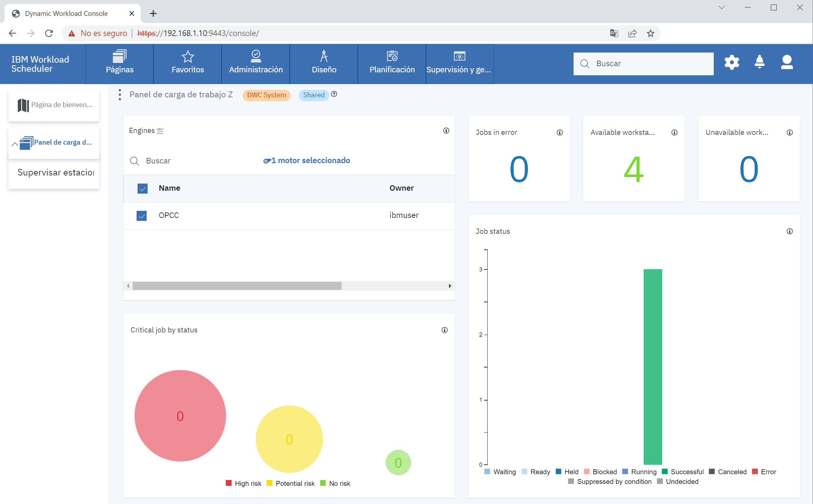Screen dimensions: 813x504
Task: Collapse the Panel de carga sidebar item
Action: click(15, 144)
